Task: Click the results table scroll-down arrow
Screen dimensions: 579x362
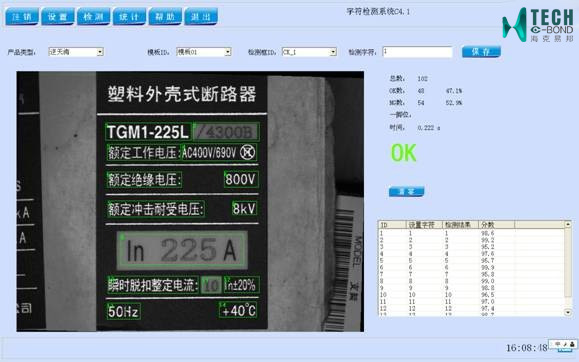Action: click(568, 313)
